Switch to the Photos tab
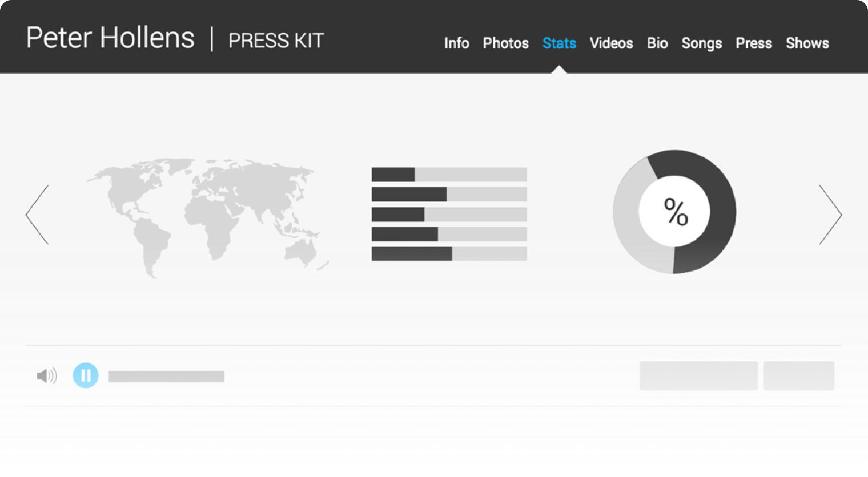Image resolution: width=868 pixels, height=477 pixels. [x=505, y=43]
